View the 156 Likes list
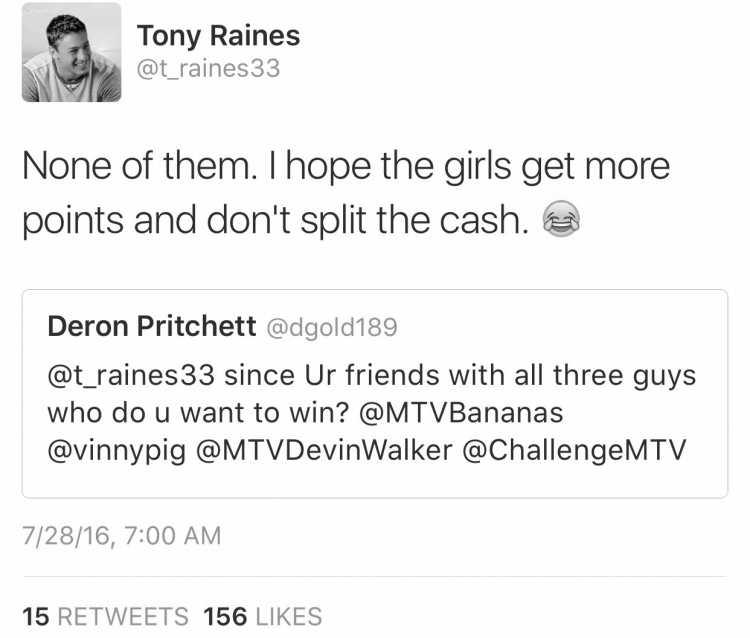The width and height of the screenshot is (750, 638). (263, 616)
